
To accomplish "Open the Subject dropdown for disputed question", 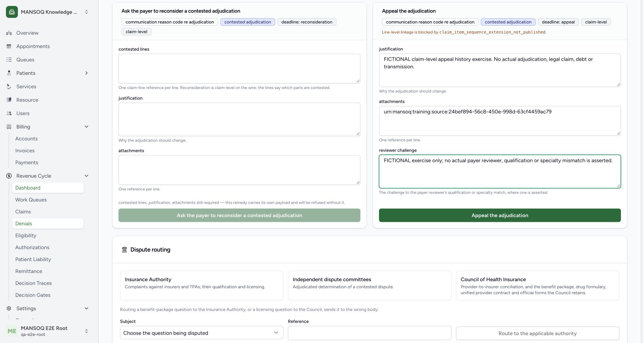I will click(x=202, y=333).
